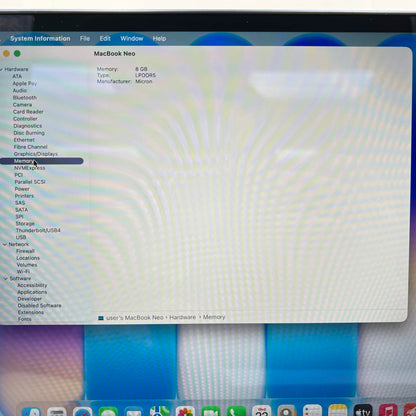
Task: Select Locations under Network
Action: pos(28,258)
